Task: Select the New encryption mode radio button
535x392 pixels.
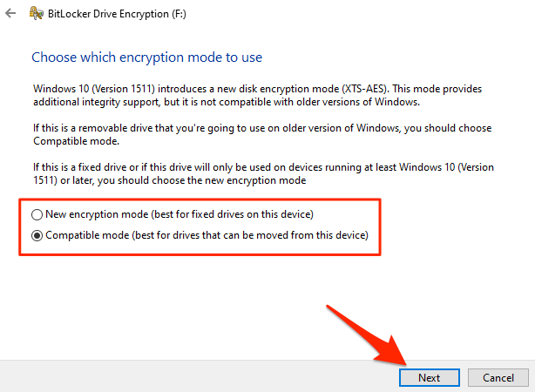Action: click(x=37, y=214)
